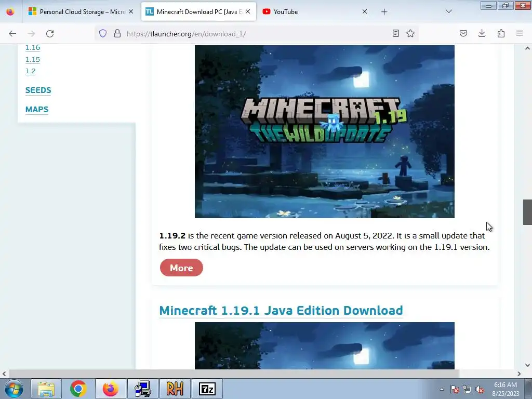The image size is (532, 399).
Task: Open the network tray icon
Action: [x=467, y=389]
